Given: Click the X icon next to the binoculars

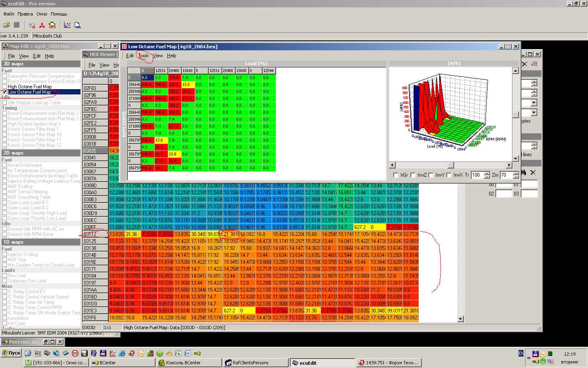Looking at the screenshot, I should (x=533, y=173).
